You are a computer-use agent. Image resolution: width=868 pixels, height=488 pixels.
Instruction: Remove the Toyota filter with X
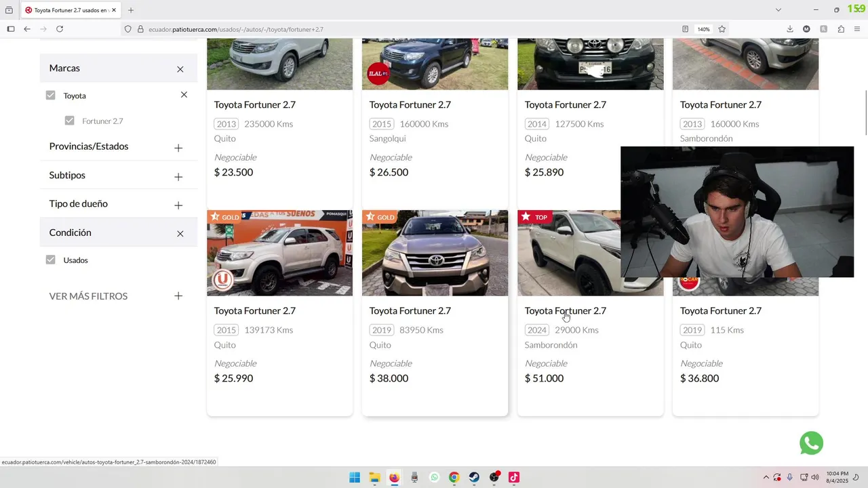point(184,95)
